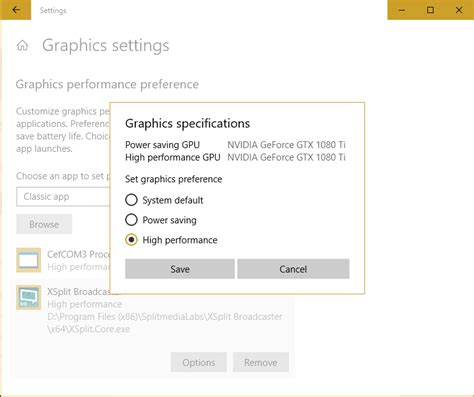Select the XSplit Broadcaster file path text

pos(165,323)
